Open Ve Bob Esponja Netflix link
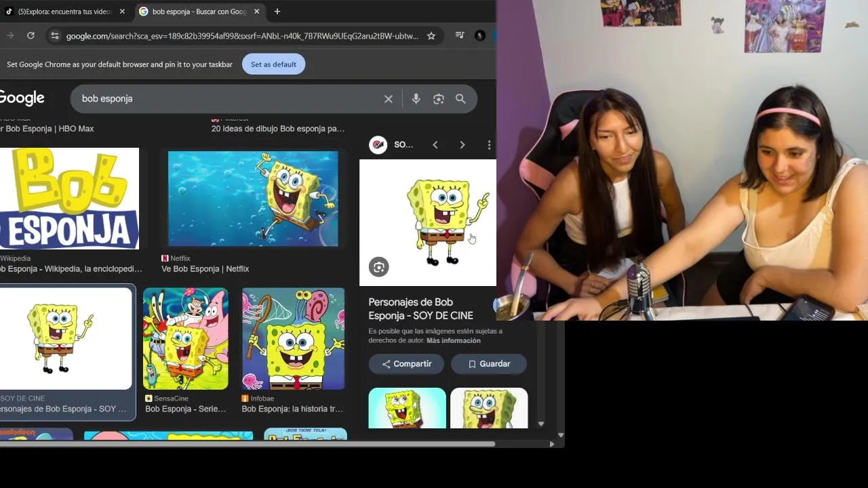The image size is (868, 488). click(x=205, y=269)
